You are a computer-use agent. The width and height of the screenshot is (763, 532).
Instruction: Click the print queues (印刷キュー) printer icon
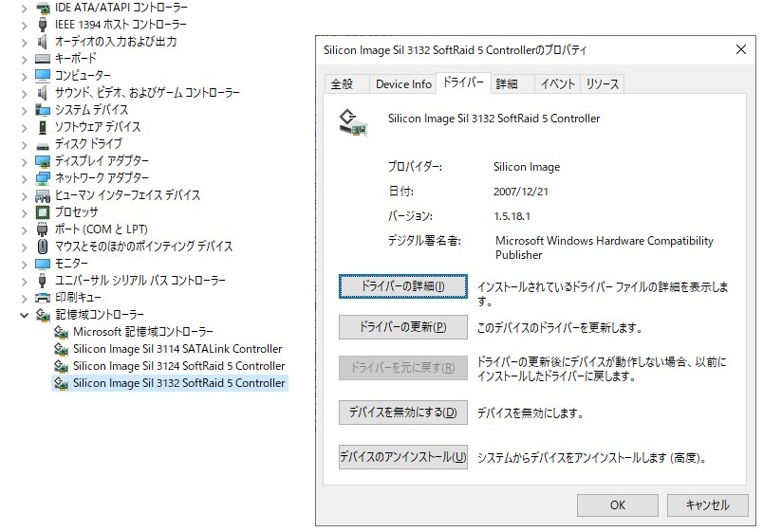(x=43, y=298)
